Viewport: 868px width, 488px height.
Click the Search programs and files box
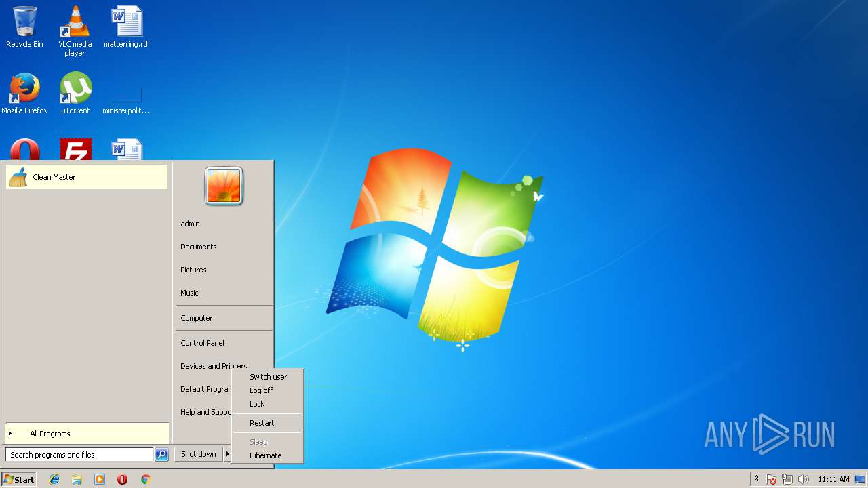click(x=79, y=455)
